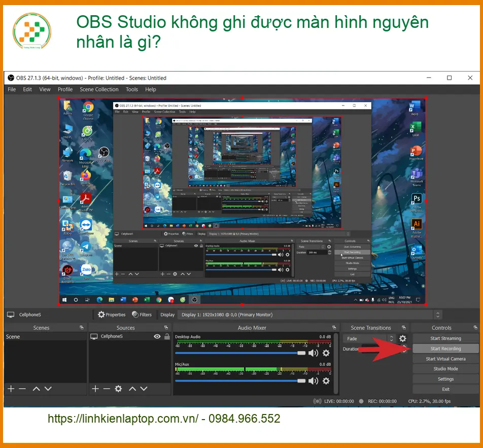Toggle the lock on CellphoneS source

[167, 336]
